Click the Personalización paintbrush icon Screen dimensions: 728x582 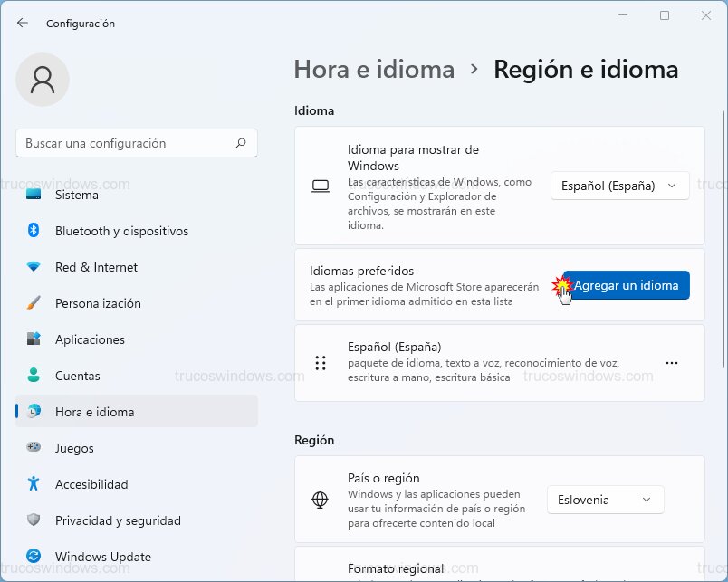[x=34, y=303]
